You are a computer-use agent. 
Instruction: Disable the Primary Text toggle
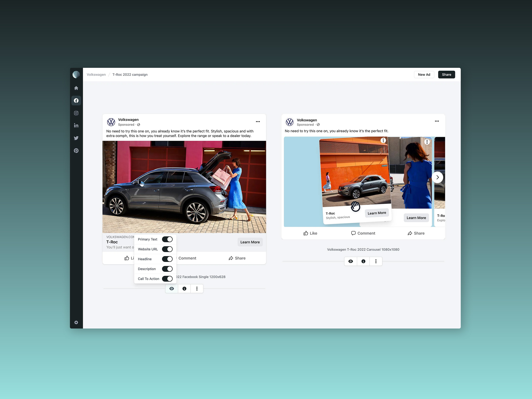pos(167,239)
